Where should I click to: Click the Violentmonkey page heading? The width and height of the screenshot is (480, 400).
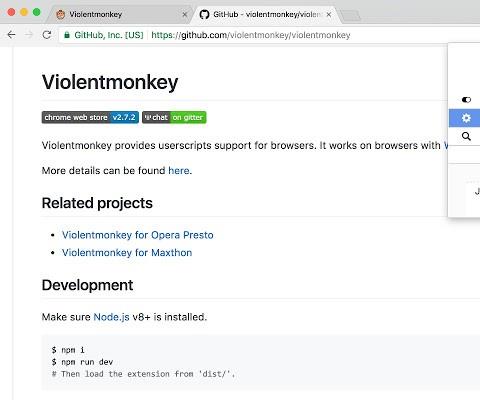coord(110,82)
